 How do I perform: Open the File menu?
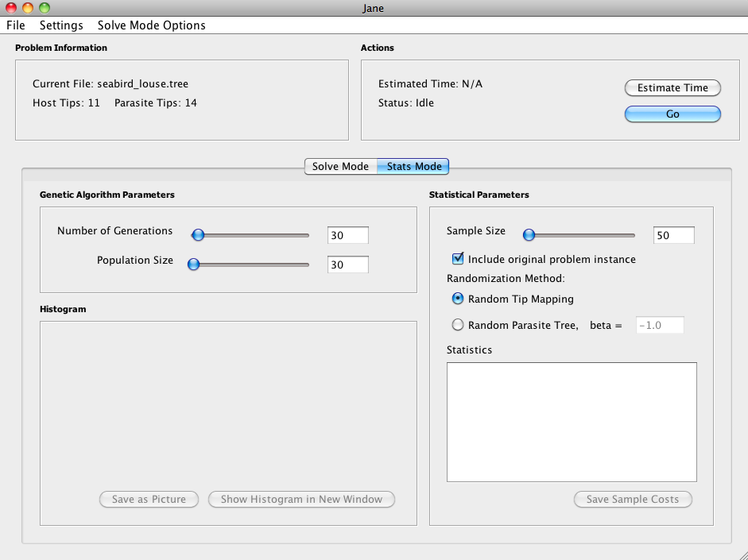point(16,25)
